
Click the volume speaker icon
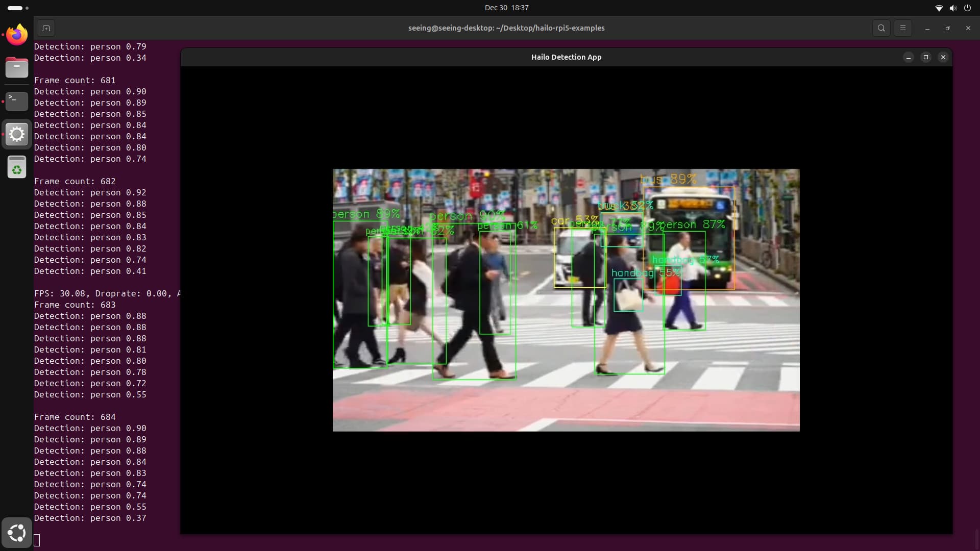point(953,8)
